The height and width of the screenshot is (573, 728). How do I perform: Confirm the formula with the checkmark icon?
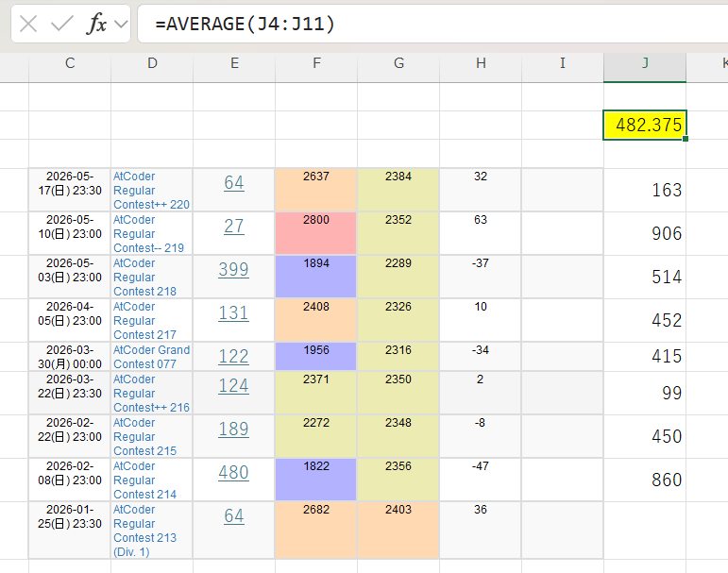(61, 24)
